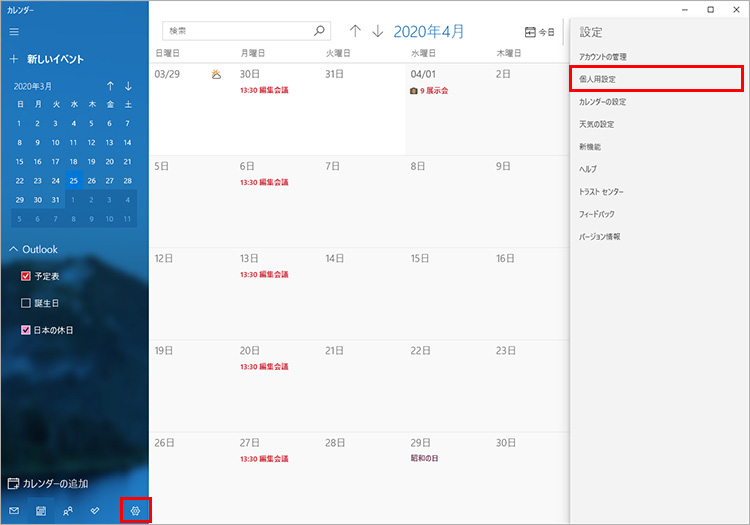Screen dimensions: 750x525
Task: Collapse the Outlook account section
Action: pyautogui.click(x=33, y=250)
